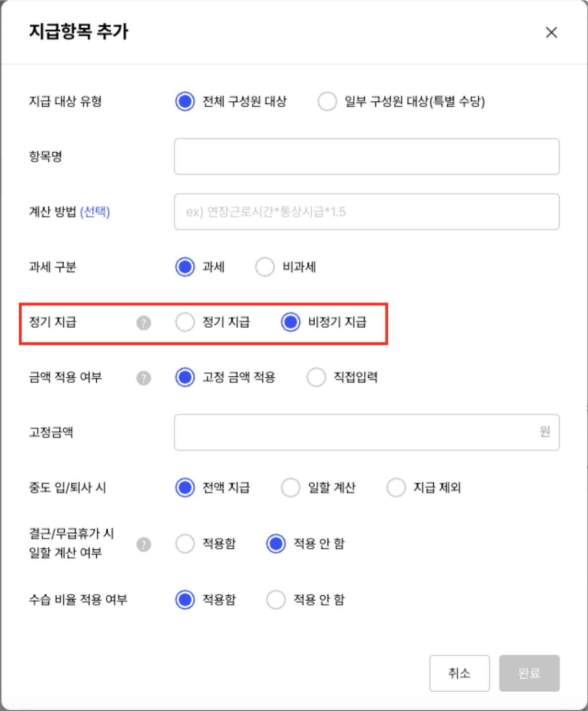588x711 pixels.
Task: Choose 비과세 tax option
Action: 265,267
